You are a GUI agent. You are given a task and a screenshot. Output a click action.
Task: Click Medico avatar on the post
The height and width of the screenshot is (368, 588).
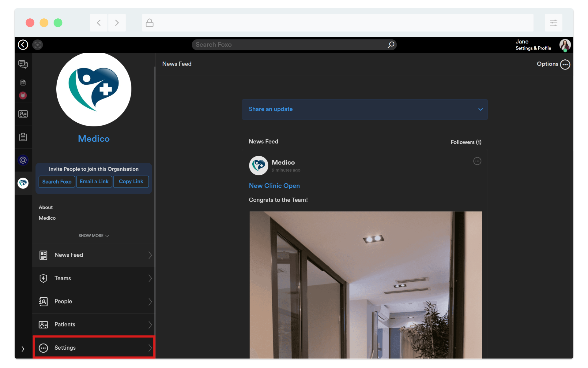[258, 166]
